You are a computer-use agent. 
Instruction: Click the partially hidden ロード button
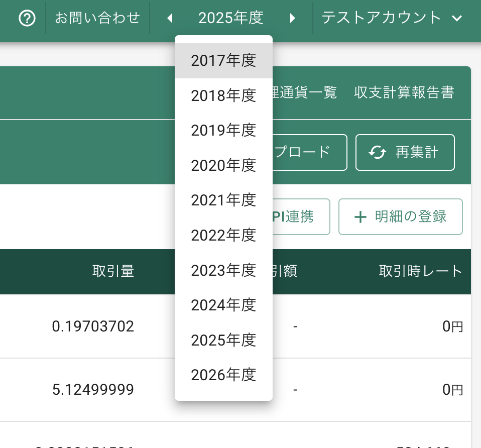click(x=310, y=152)
